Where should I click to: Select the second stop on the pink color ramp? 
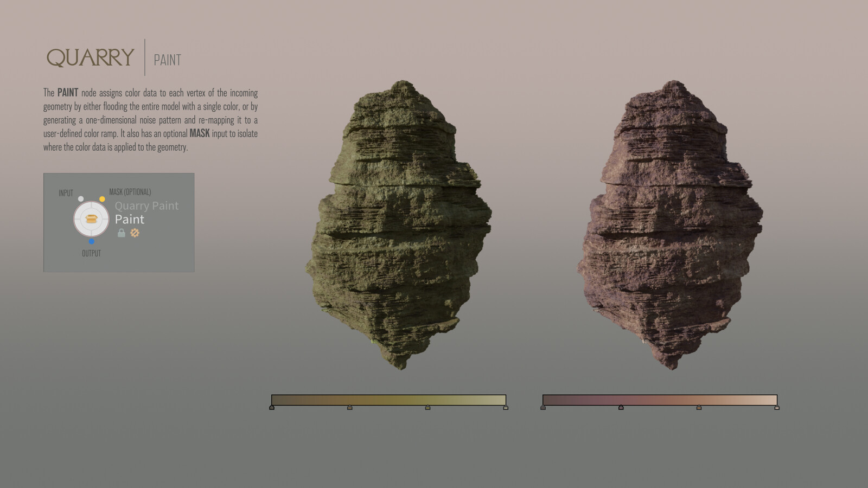621,407
